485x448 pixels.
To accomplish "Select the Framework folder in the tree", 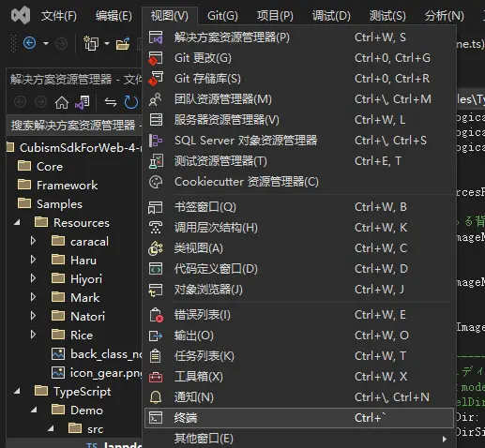I will (x=68, y=186).
